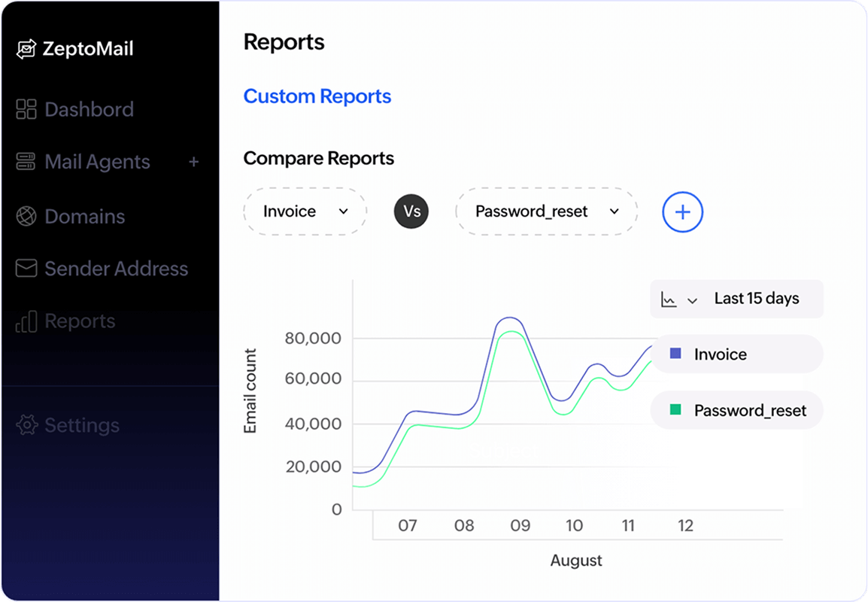Open Settings from the sidebar
The height and width of the screenshot is (602, 868).
(x=82, y=425)
